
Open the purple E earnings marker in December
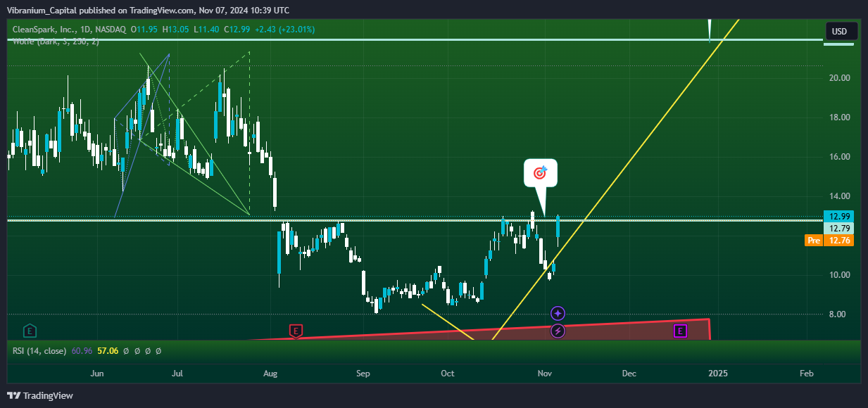tap(680, 330)
